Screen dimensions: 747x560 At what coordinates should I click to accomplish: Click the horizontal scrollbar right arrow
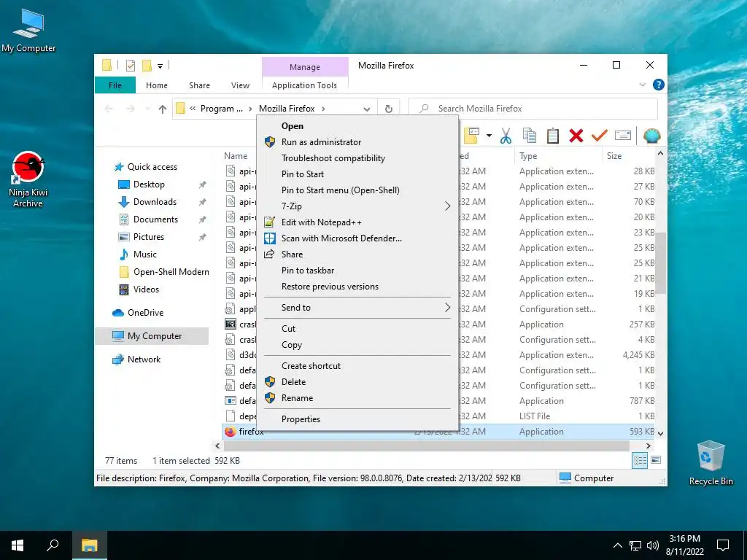coord(648,446)
